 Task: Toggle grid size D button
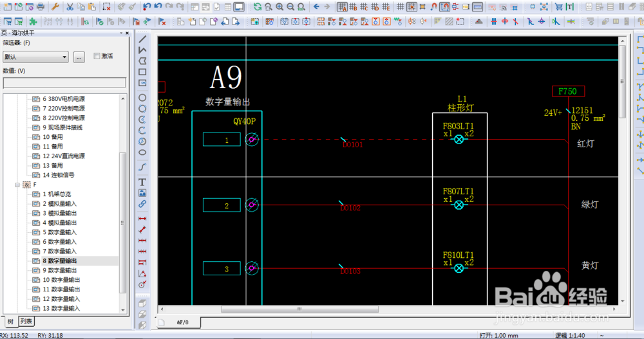(375, 6)
